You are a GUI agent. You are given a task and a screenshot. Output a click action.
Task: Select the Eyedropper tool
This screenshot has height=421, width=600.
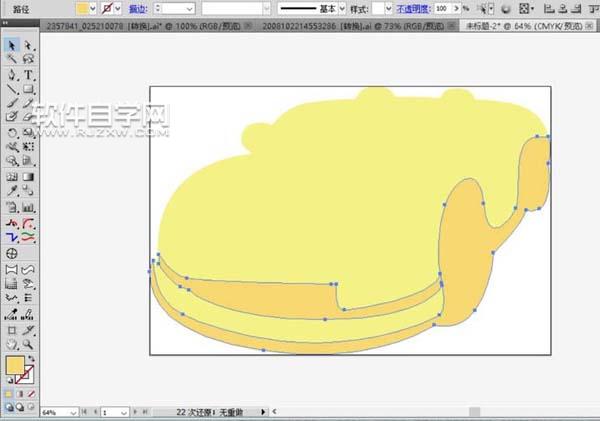(x=11, y=191)
